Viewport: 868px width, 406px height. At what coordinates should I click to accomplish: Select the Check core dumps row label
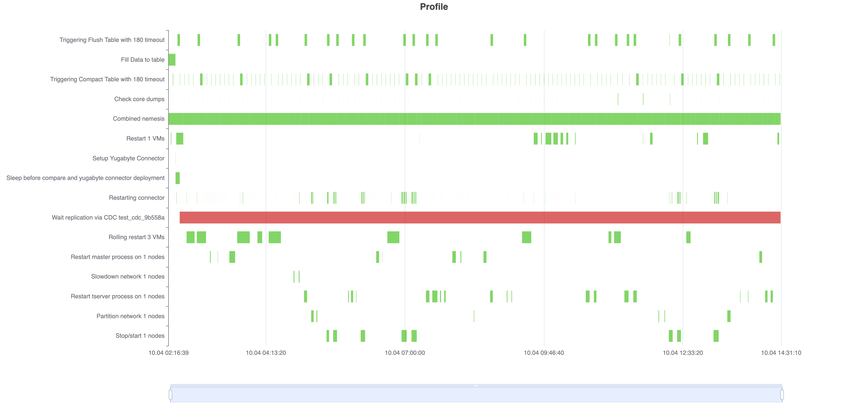[x=139, y=99]
